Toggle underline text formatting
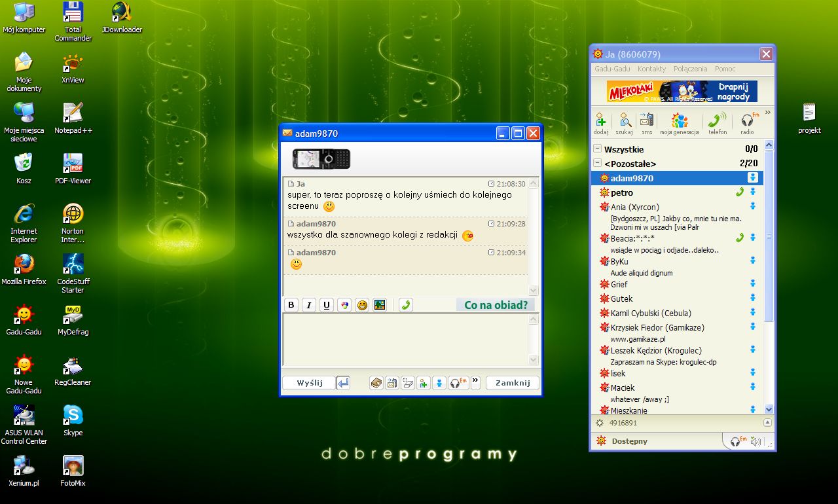Screen dimensions: 838x504 (326, 304)
